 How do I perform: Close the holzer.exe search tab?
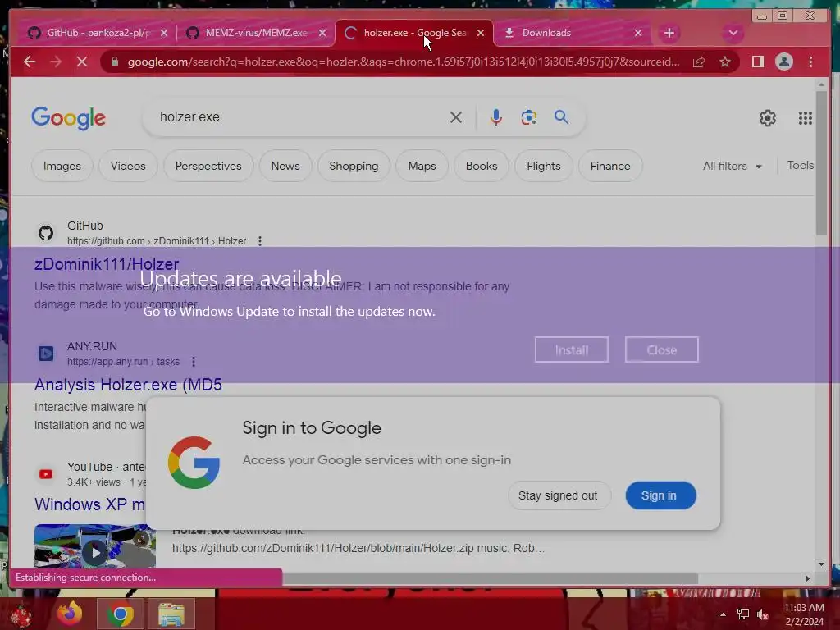[x=481, y=33]
